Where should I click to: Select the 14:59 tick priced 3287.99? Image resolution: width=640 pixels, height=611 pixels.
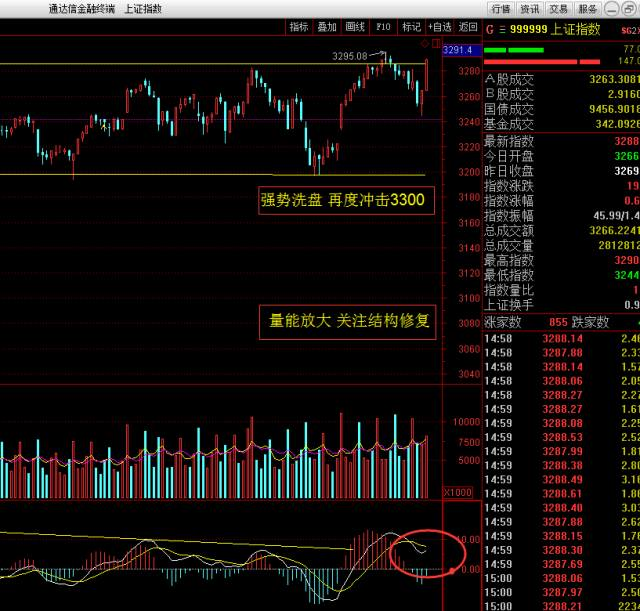pos(562,451)
